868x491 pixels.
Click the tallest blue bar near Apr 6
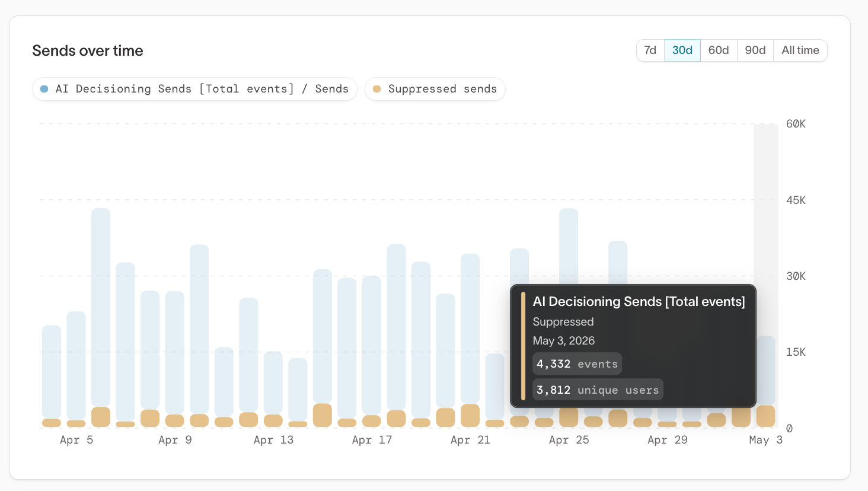[101, 307]
